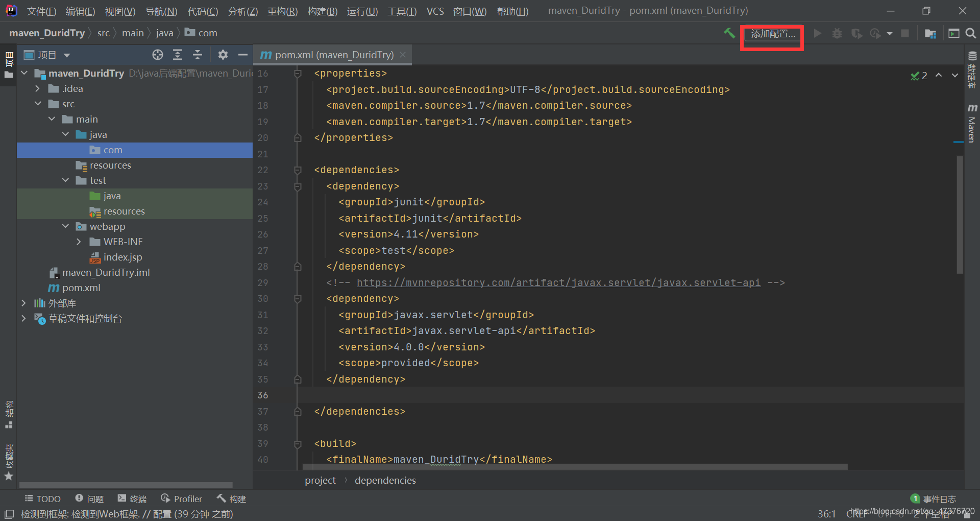Image resolution: width=980 pixels, height=521 pixels.
Task: Collapse the test folder
Action: pyautogui.click(x=65, y=180)
